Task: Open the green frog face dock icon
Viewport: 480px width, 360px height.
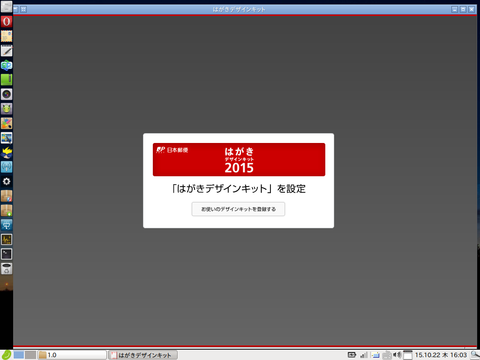Action: [x=7, y=109]
